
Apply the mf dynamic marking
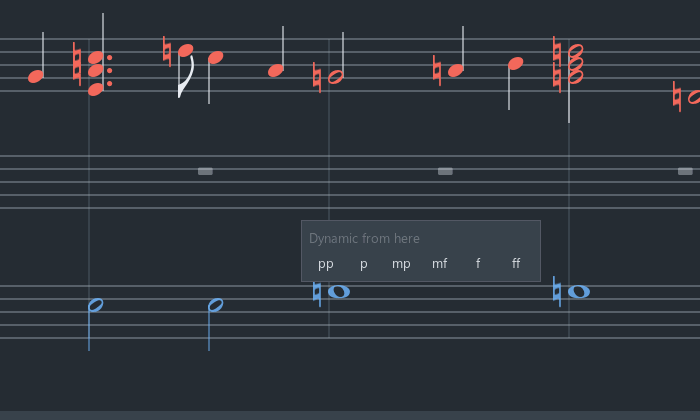(x=439, y=264)
